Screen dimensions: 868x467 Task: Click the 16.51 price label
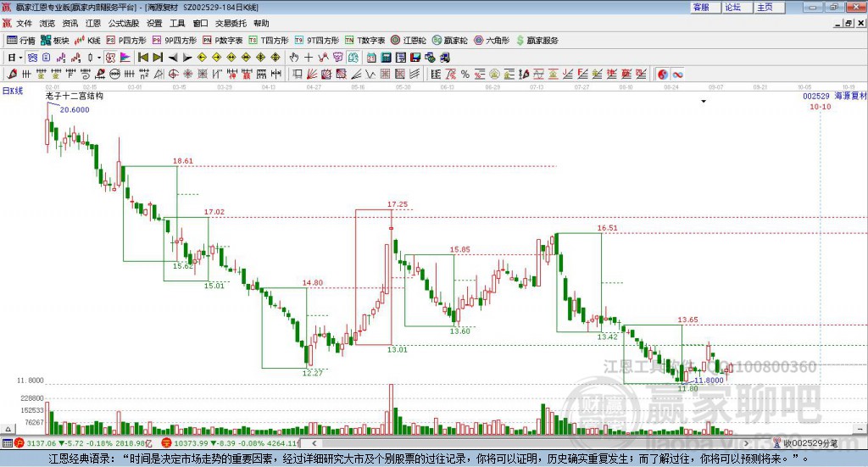pos(607,228)
